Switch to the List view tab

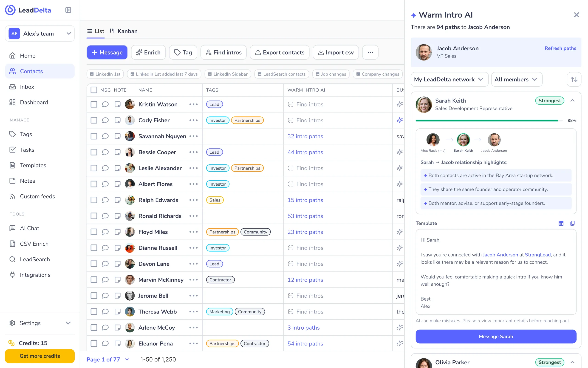point(96,31)
